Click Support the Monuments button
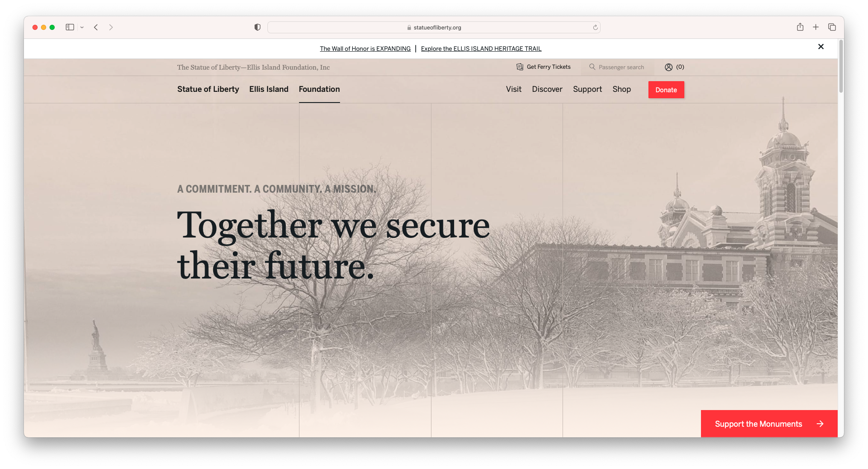The image size is (868, 469). (x=769, y=424)
